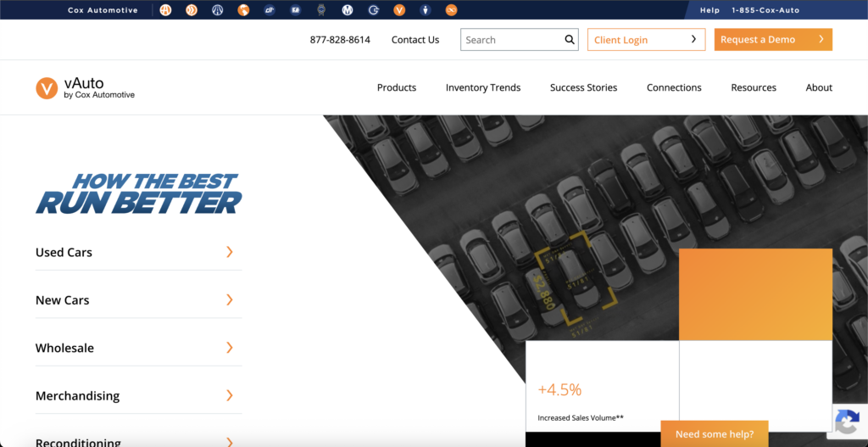Screen dimensions: 868x447
Task: Select the Wholesale link
Action: tap(64, 348)
